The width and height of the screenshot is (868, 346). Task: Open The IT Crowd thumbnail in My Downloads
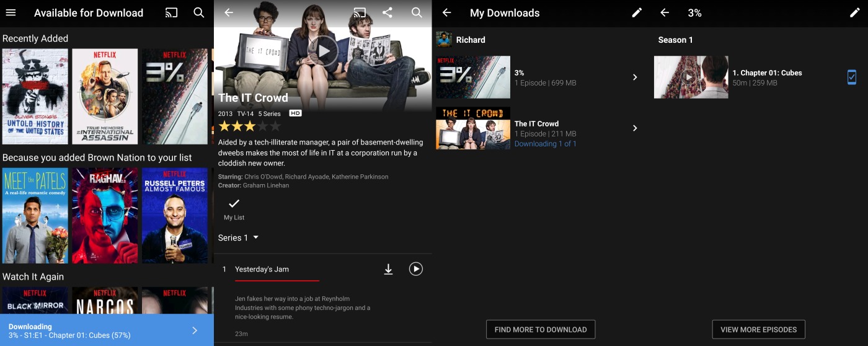coord(473,128)
